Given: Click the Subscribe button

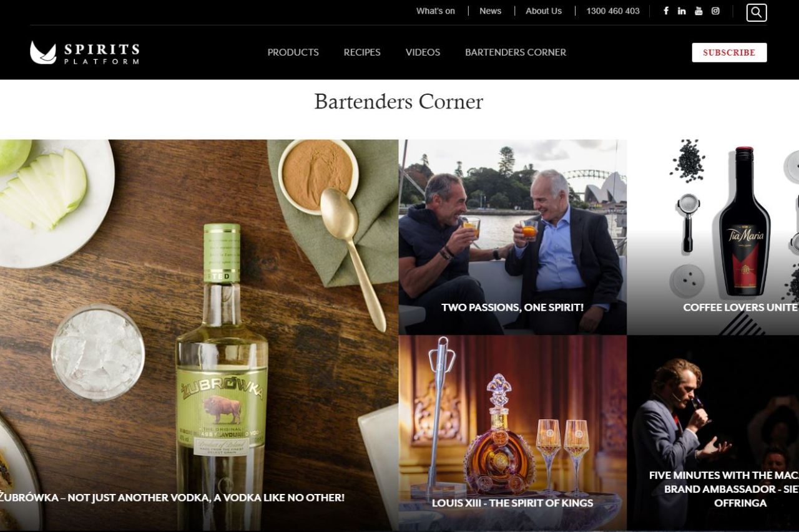Looking at the screenshot, I should tap(729, 52).
